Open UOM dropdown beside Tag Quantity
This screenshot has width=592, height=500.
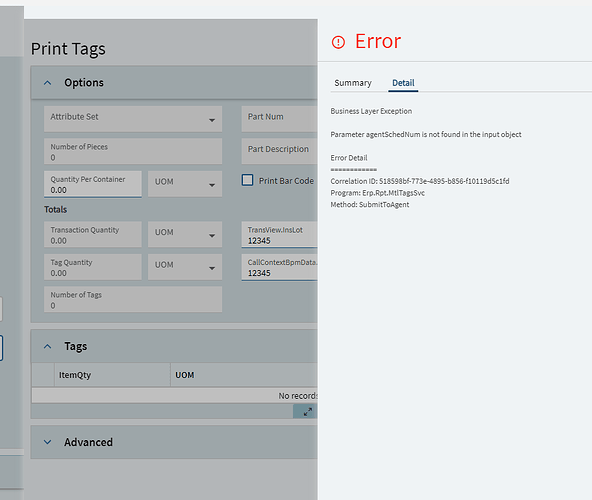pos(185,267)
